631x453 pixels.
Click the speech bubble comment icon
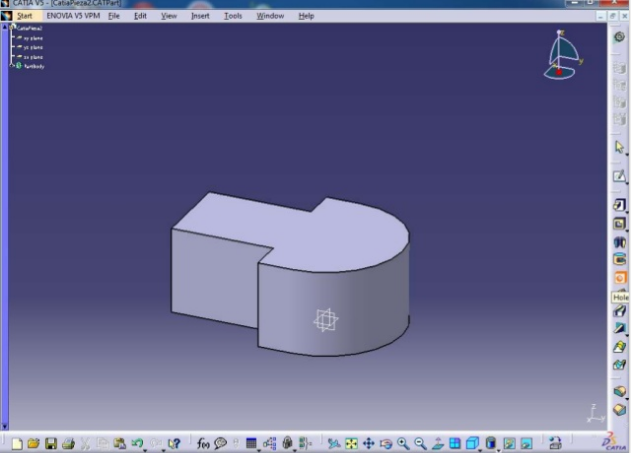(x=220, y=443)
